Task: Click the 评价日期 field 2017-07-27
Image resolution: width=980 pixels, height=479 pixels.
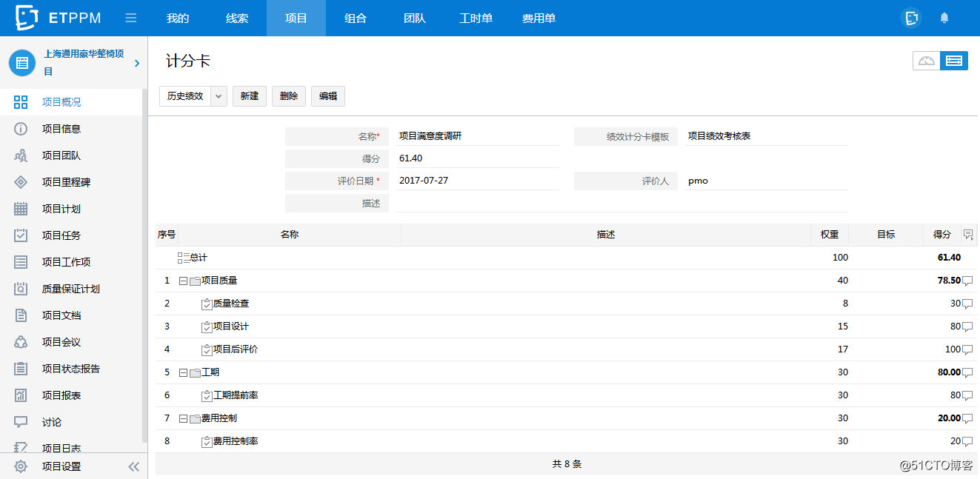Action: coord(478,181)
